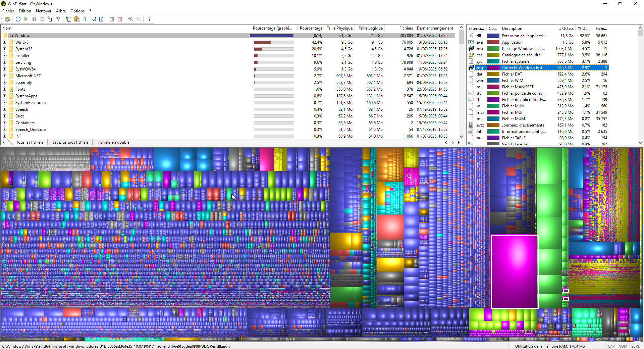The height and width of the screenshot is (349, 644).
Task: Open the funnel Filter icon
Action: pos(58,19)
